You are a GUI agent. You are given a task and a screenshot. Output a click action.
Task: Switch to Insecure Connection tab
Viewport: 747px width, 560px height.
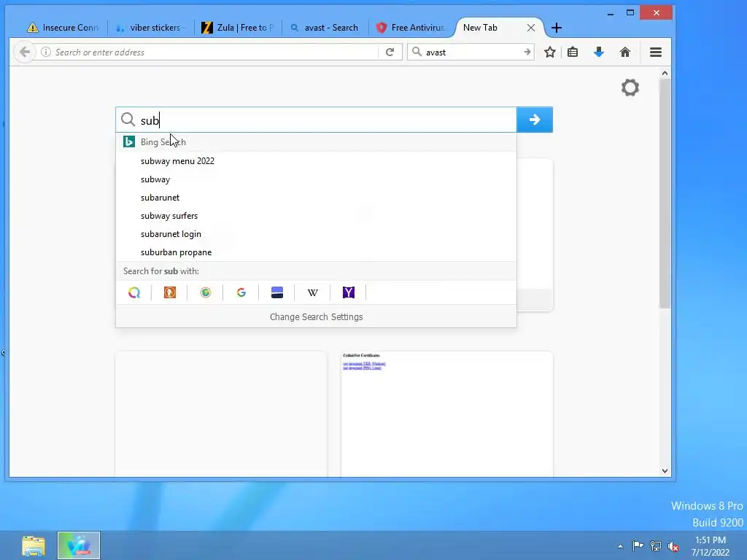click(x=63, y=28)
